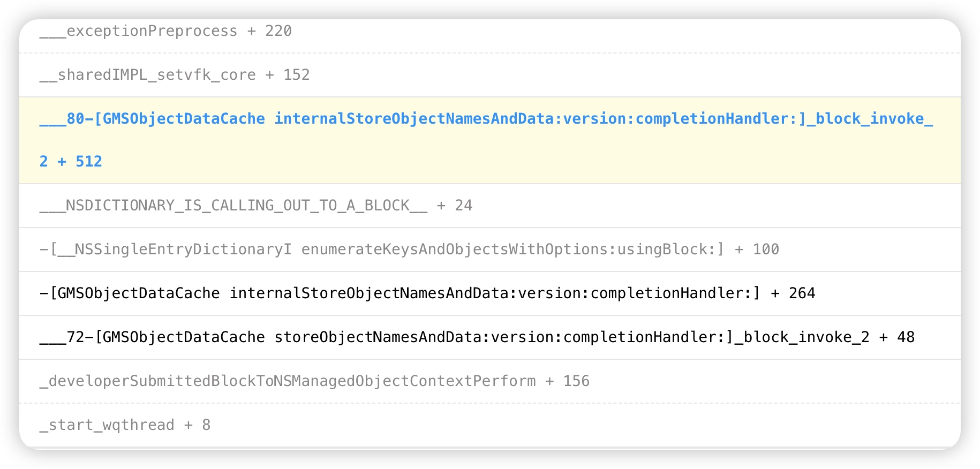Click offset 156 on NSManagedObjectContextPerform frame
The width and height of the screenshot is (980, 469).
pos(576,381)
